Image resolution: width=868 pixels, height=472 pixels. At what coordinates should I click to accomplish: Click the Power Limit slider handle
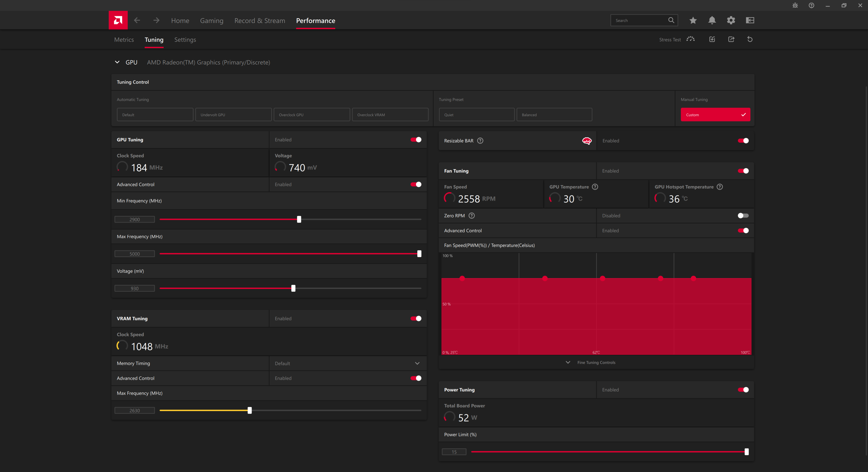point(746,451)
